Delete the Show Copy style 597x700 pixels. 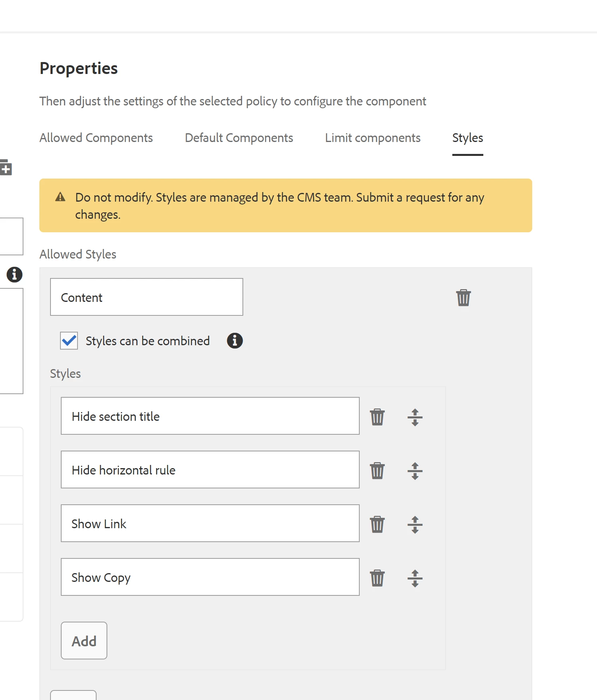(377, 578)
